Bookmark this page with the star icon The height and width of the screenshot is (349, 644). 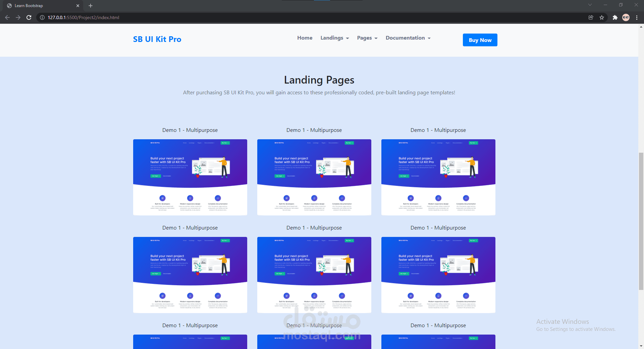point(602,17)
